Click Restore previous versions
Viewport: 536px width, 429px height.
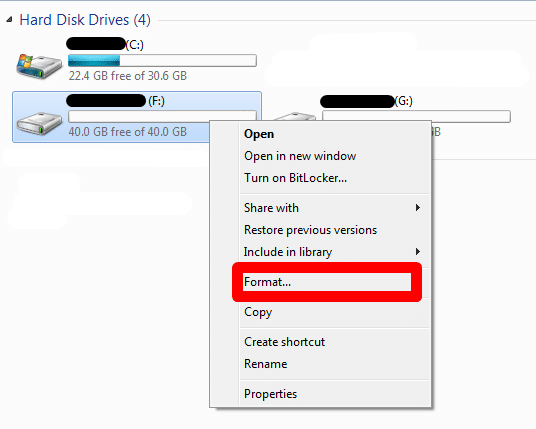[310, 230]
